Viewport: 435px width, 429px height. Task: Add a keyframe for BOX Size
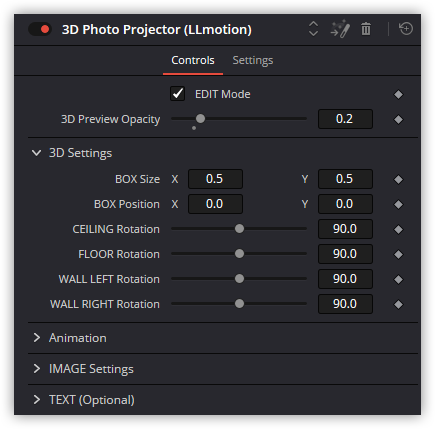coord(398,179)
